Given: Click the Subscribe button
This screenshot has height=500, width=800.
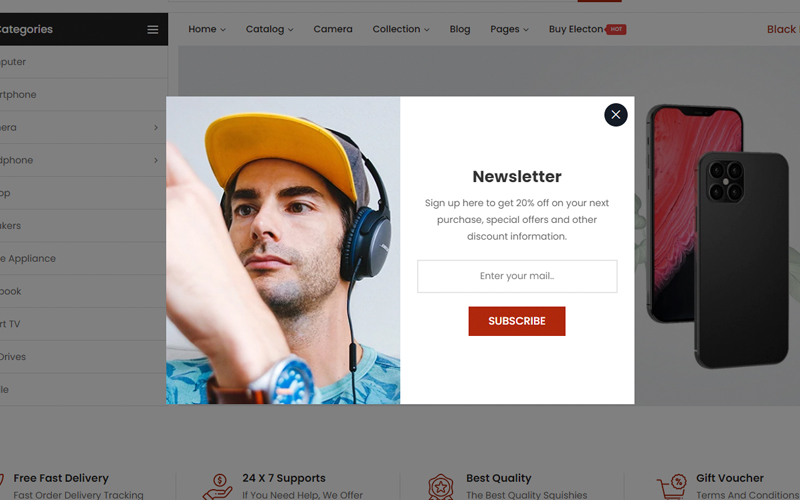Looking at the screenshot, I should [517, 321].
